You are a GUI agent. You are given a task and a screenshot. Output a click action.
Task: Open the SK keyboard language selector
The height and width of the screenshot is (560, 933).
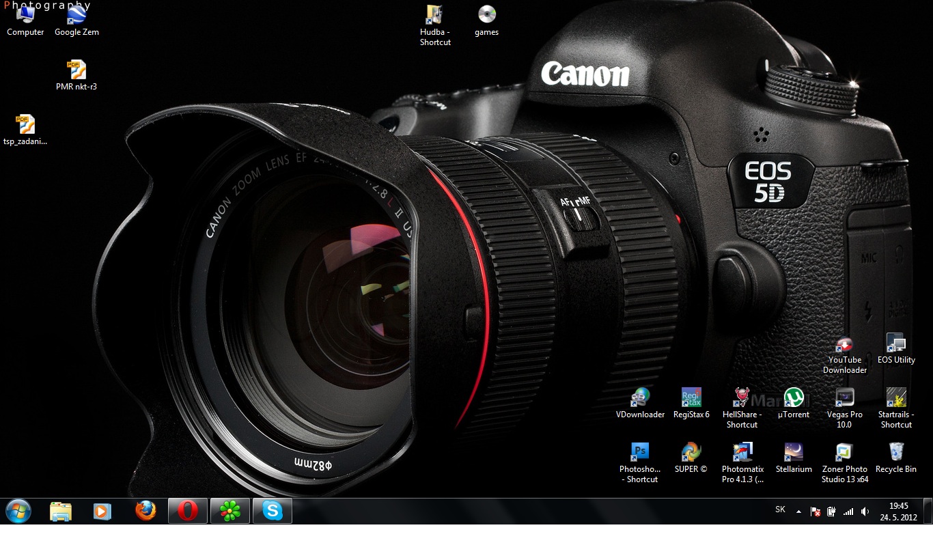tap(780, 509)
